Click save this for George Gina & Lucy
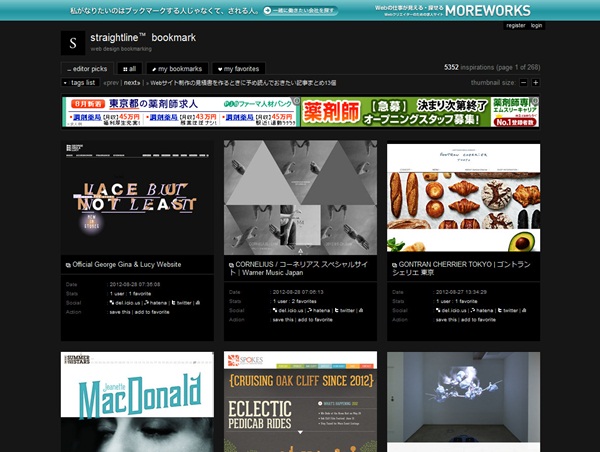Image resolution: width=600 pixels, height=452 pixels. click(120, 312)
